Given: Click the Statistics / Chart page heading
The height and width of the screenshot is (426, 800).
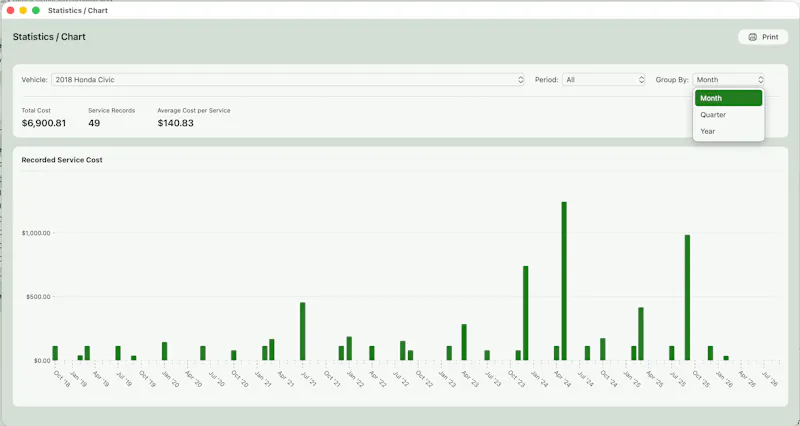Looking at the screenshot, I should 49,37.
